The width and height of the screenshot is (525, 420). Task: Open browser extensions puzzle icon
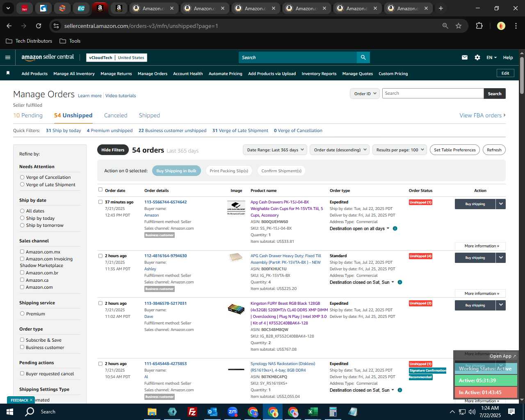[479, 26]
